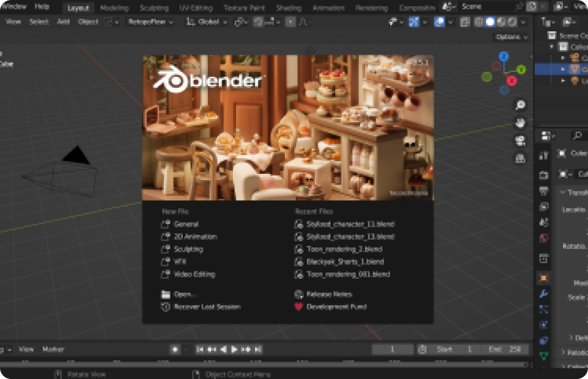
Task: Open the RetopoFlow dropdown in header
Action: coord(151,22)
